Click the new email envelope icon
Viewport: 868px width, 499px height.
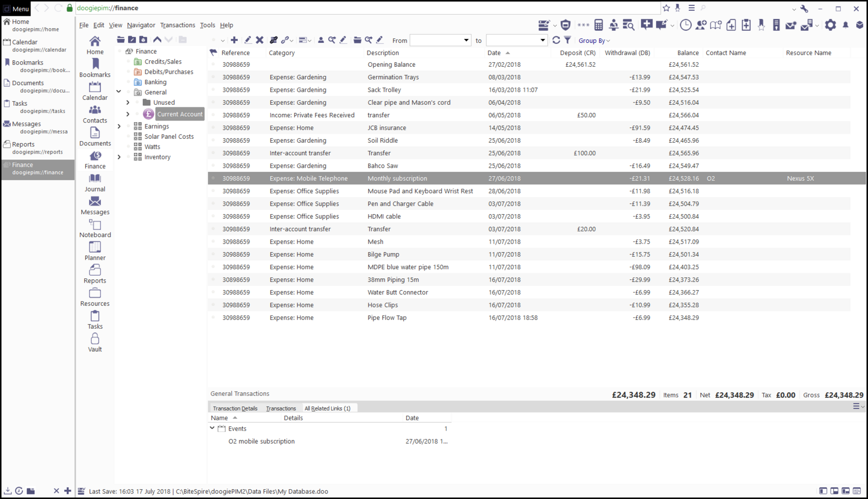[x=791, y=25]
